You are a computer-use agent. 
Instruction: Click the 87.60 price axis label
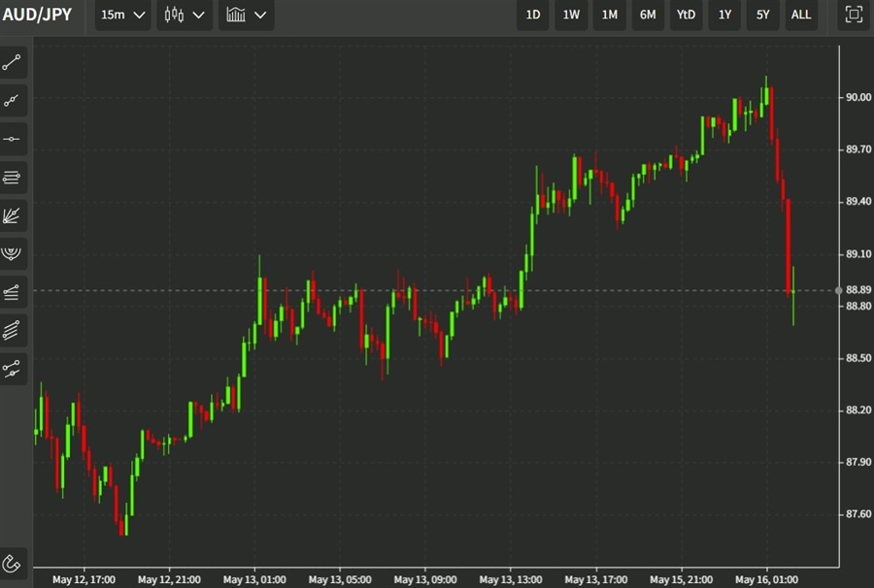[x=858, y=514]
